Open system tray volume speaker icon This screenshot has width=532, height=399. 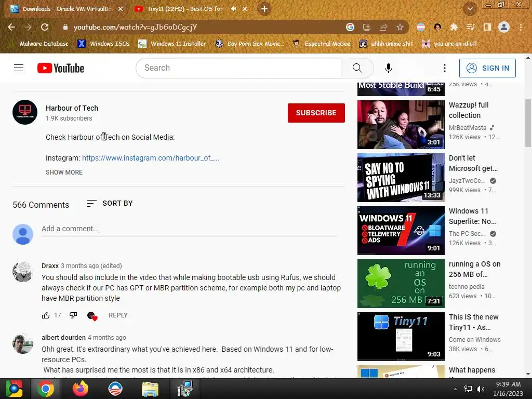pos(481,389)
